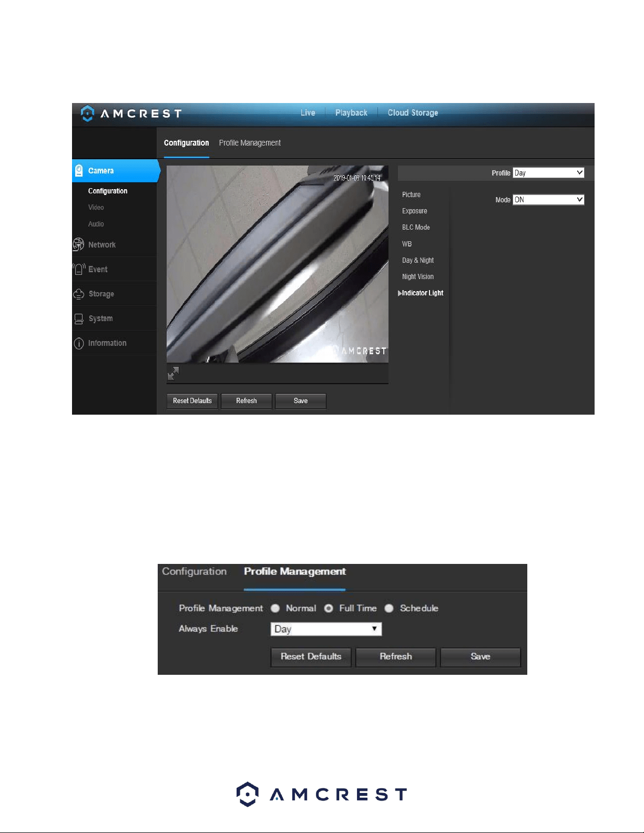
Task: Click the live camera video preview
Action: pyautogui.click(x=278, y=264)
